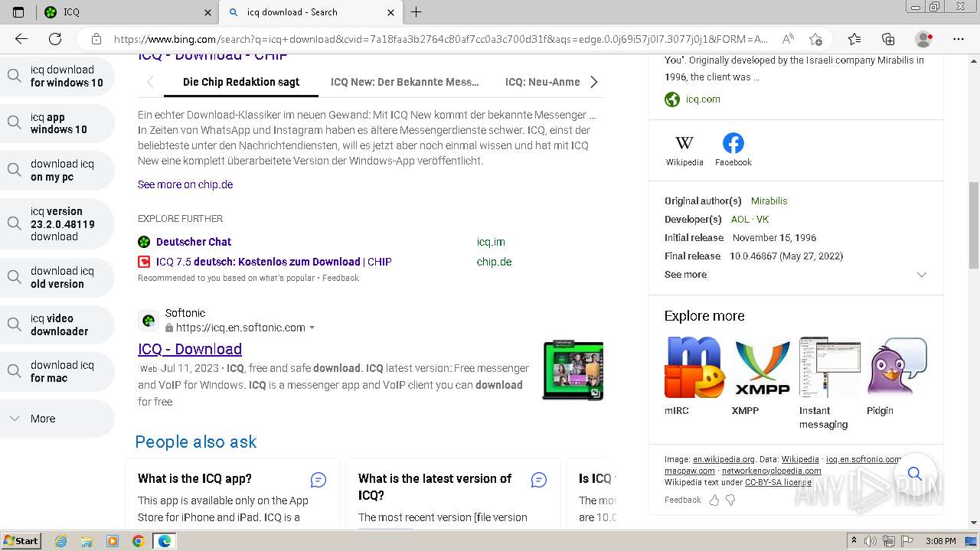Open File Explorer folder in taskbar

pos(87,541)
